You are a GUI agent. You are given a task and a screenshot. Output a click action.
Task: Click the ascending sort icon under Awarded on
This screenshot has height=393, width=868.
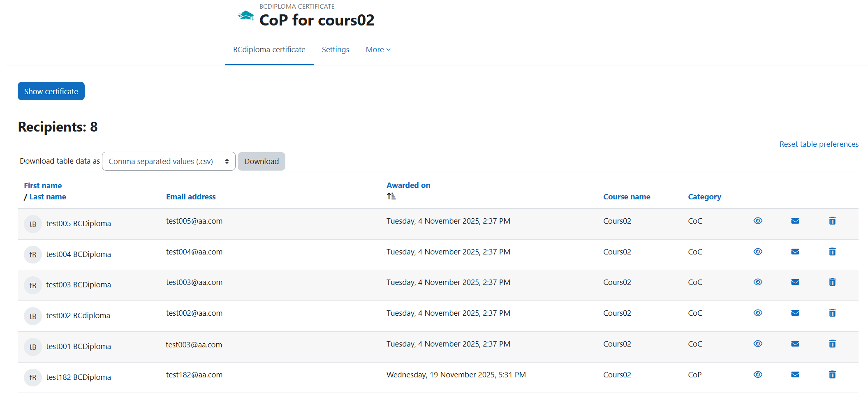click(x=391, y=196)
